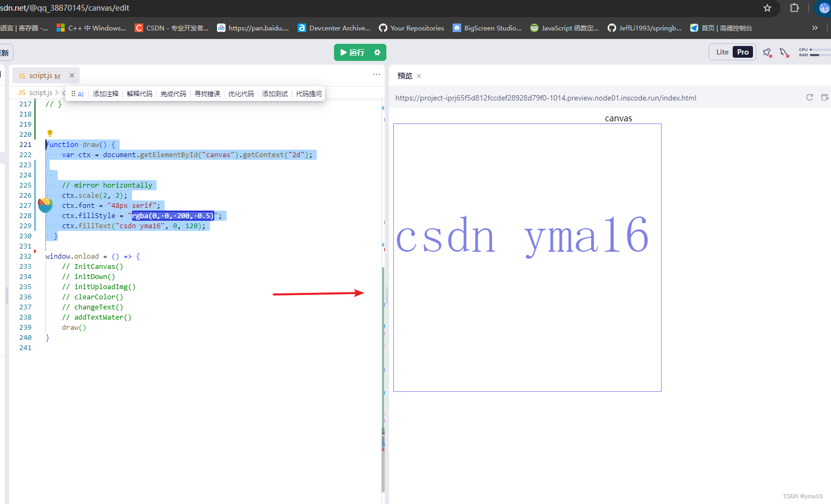The width and height of the screenshot is (831, 504).
Task: Click the window.onload line
Action: coord(92,257)
